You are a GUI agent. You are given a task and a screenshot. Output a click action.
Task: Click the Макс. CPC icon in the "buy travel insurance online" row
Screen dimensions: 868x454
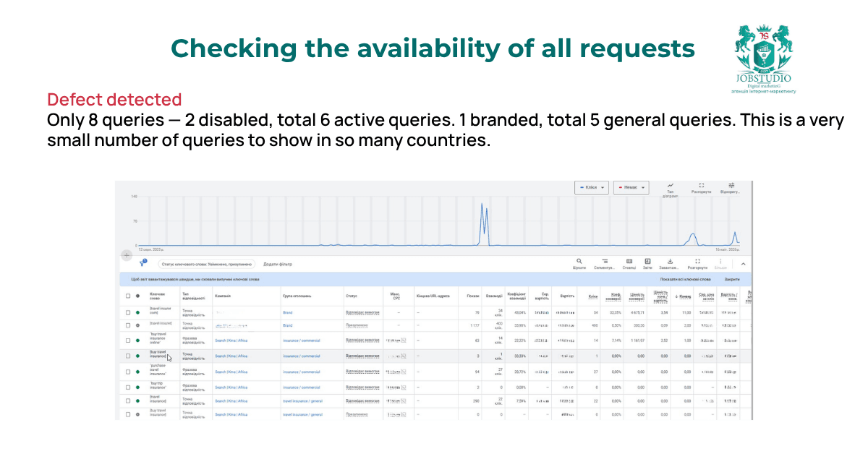pyautogui.click(x=404, y=340)
